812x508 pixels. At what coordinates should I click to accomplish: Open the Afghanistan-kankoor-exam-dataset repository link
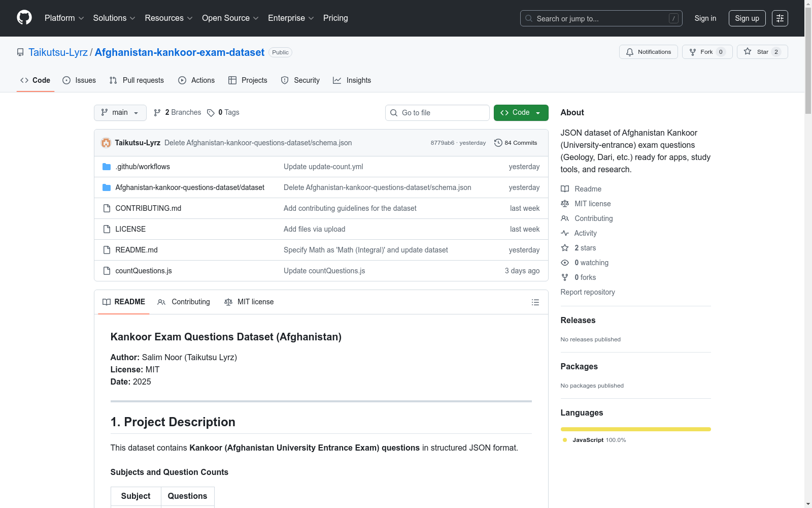coord(180,52)
